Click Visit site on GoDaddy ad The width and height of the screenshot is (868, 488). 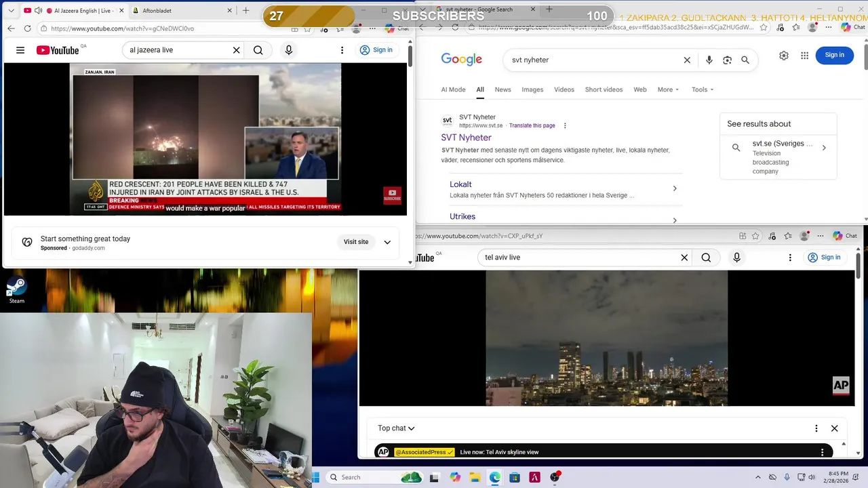(x=356, y=242)
